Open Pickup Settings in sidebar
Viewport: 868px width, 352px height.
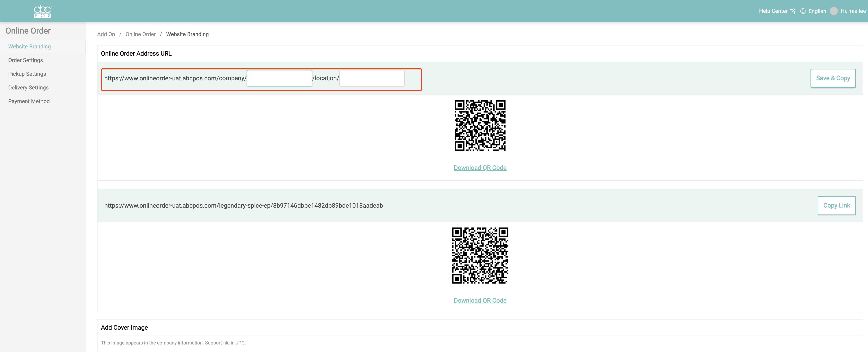coord(27,74)
